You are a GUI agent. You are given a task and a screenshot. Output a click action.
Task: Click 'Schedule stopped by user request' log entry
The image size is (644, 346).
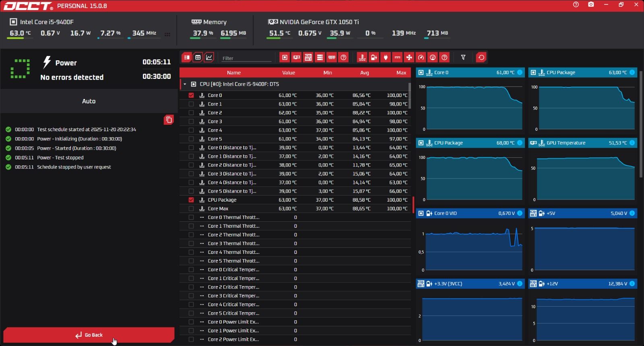click(74, 167)
